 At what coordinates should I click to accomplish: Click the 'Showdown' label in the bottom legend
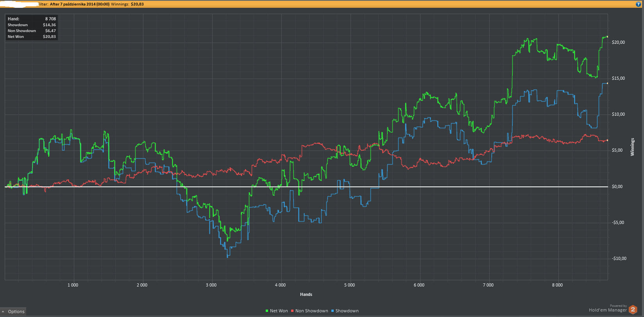click(x=347, y=311)
